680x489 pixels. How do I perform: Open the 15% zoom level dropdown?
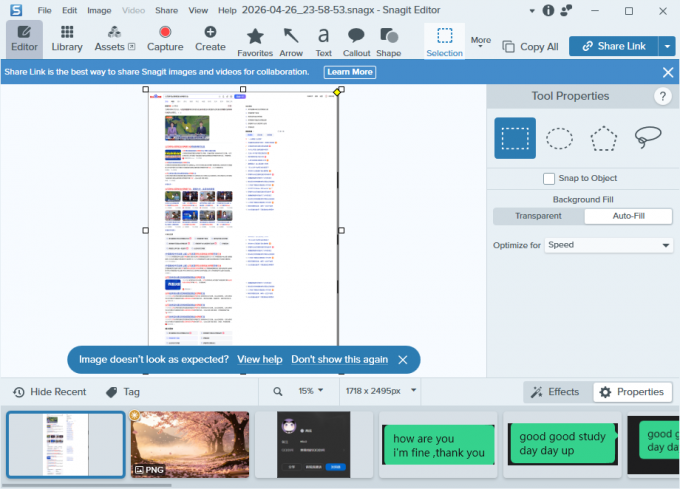(x=311, y=391)
